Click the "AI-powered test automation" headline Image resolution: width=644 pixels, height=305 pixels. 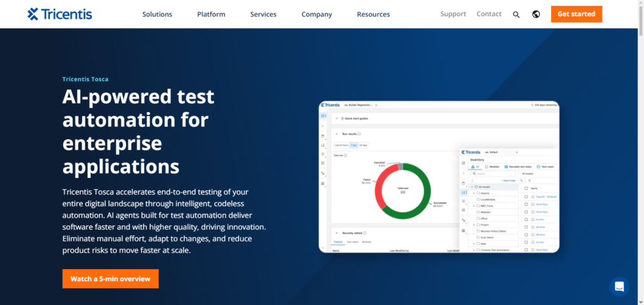pyautogui.click(x=138, y=132)
